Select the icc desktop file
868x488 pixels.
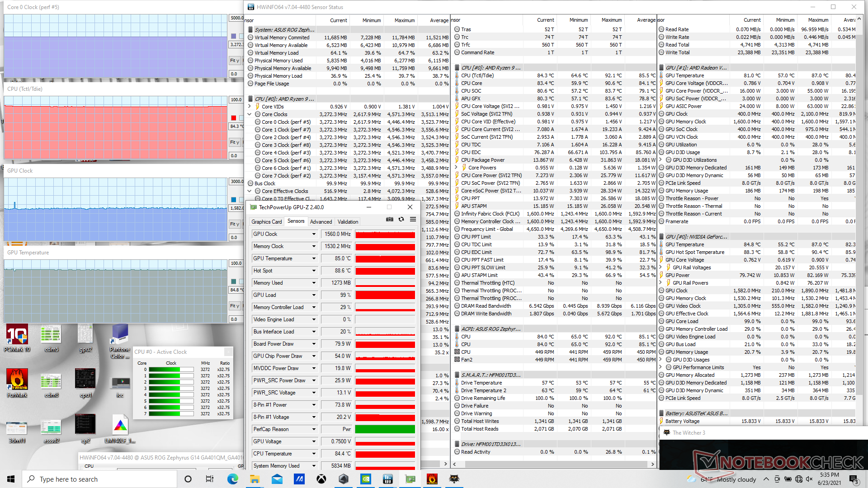point(120,387)
